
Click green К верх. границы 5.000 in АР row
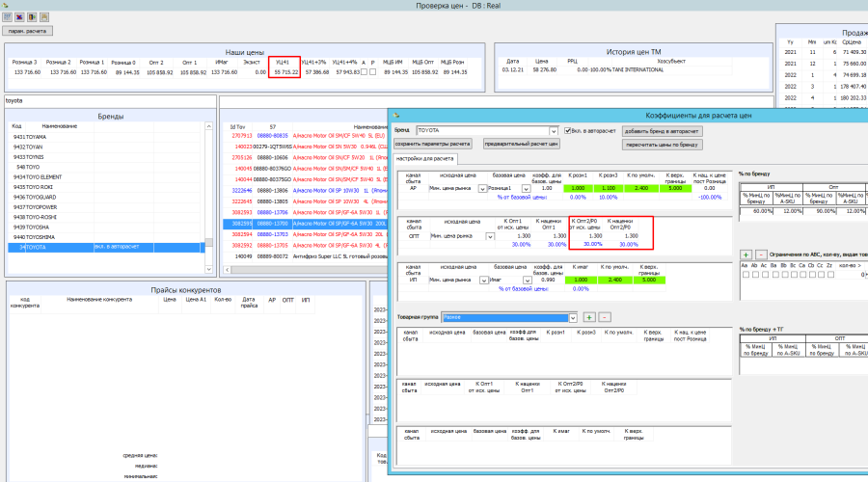[x=675, y=188]
